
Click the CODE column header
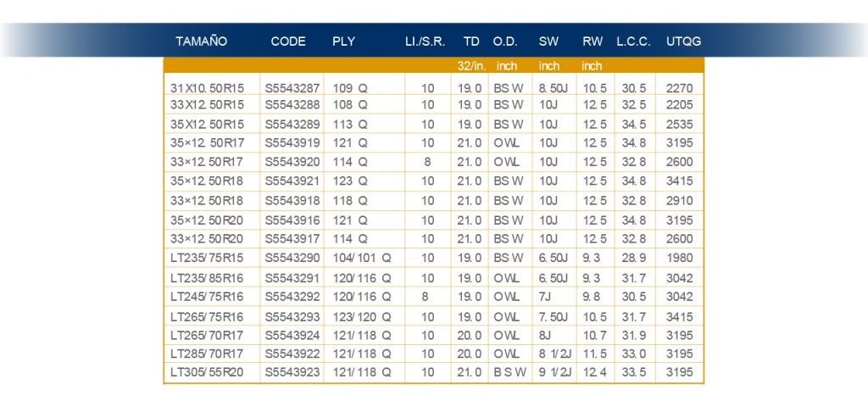click(287, 42)
